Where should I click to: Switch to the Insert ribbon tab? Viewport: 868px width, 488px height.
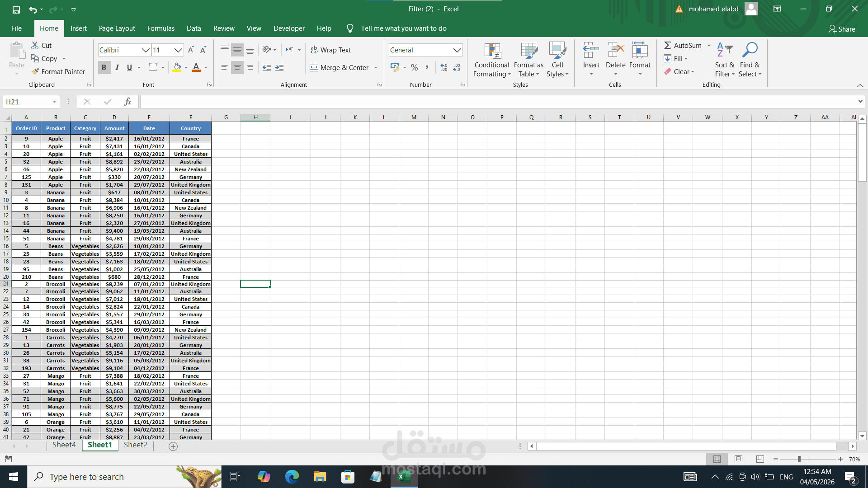pos(79,28)
